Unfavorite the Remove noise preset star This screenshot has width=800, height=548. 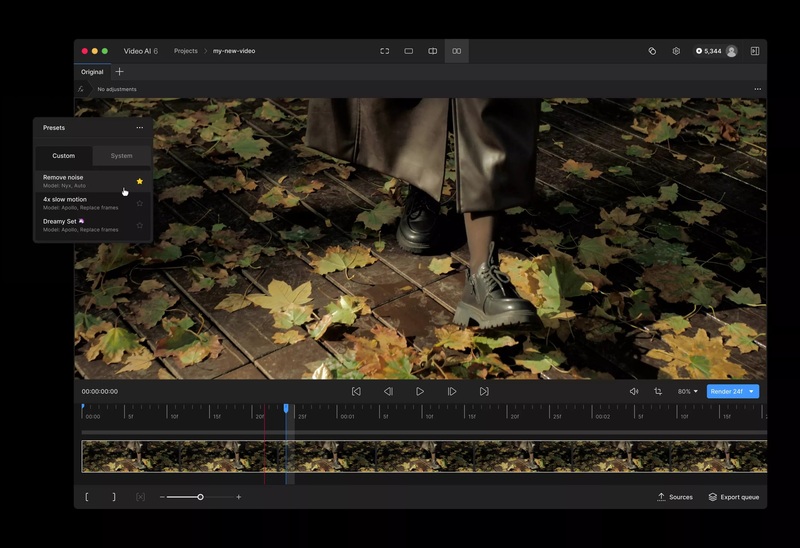[x=140, y=181]
